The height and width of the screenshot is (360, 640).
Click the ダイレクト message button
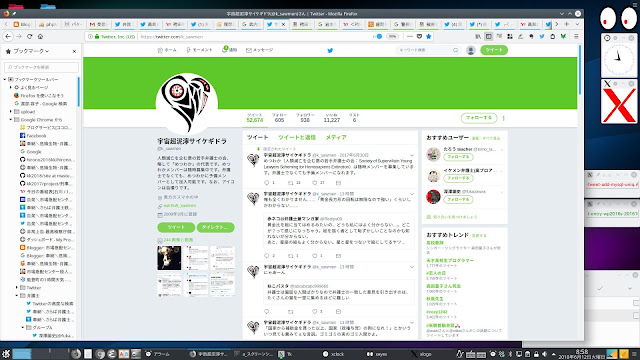point(215,227)
